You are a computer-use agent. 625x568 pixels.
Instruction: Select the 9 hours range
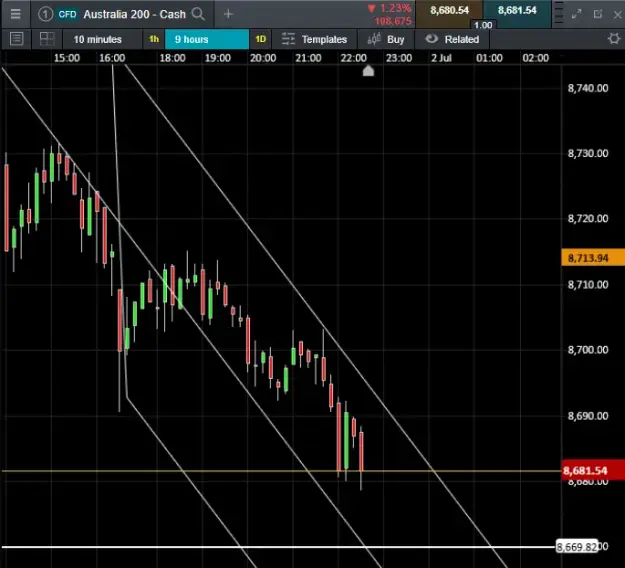[x=207, y=39]
